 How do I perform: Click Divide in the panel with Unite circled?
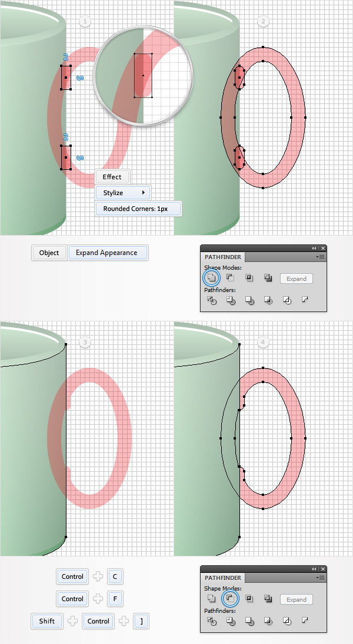(x=211, y=300)
